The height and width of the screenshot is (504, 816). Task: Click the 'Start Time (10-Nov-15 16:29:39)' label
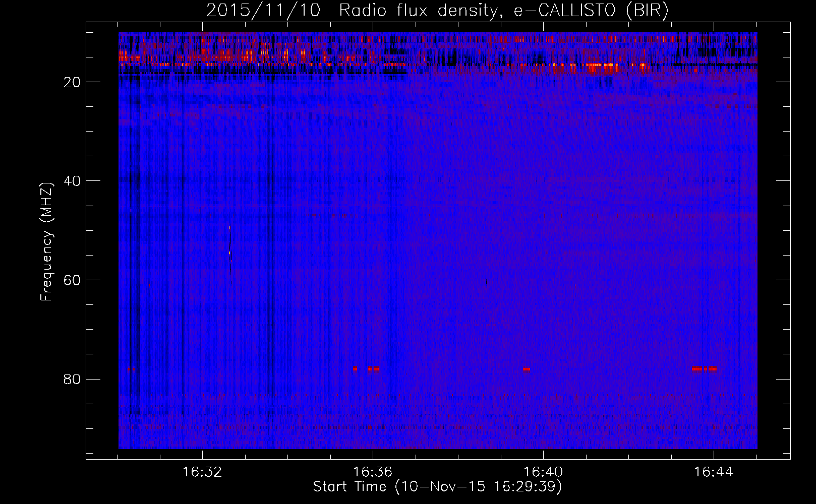point(437,487)
